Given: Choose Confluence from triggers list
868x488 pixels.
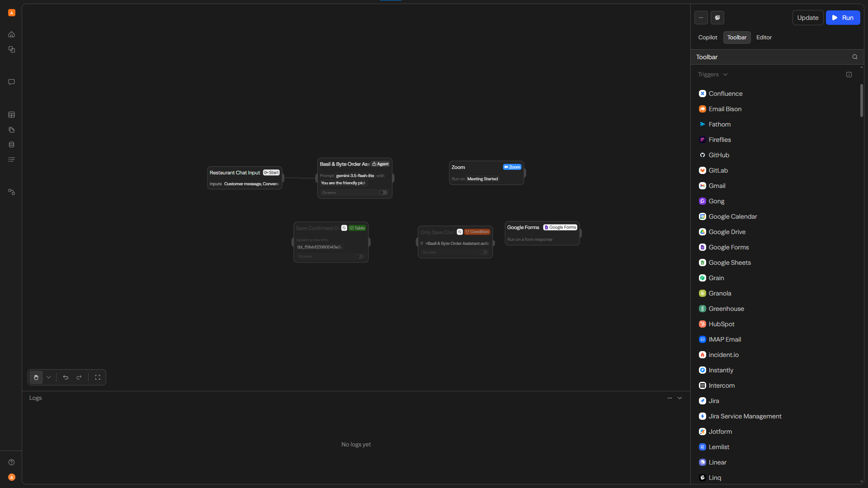Looking at the screenshot, I should coord(726,94).
